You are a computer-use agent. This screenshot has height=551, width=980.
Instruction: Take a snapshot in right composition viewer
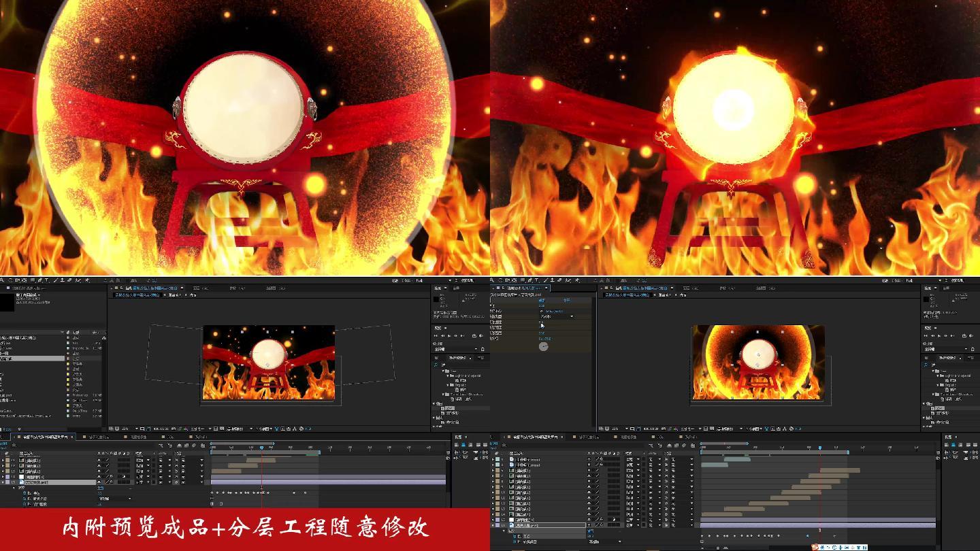pos(664,429)
